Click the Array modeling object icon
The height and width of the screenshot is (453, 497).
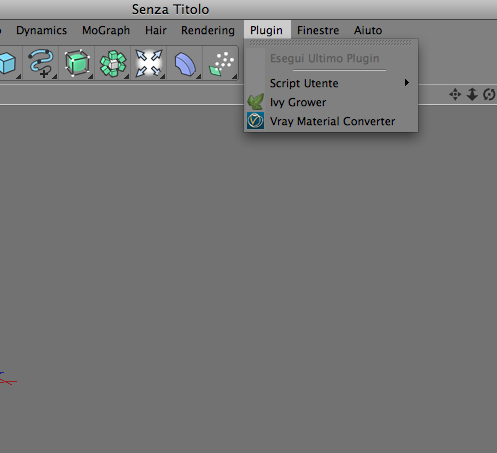pyautogui.click(x=113, y=63)
